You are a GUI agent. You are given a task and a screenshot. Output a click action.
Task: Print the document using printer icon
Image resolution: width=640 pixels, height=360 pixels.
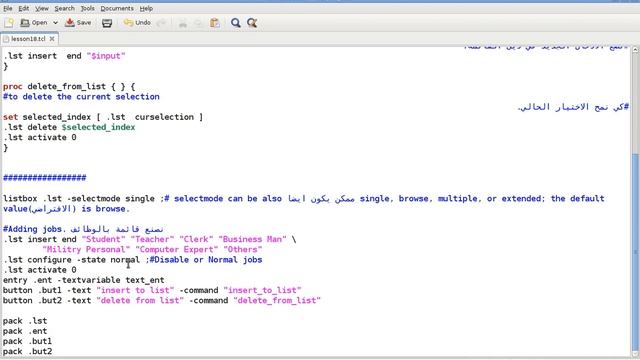click(107, 23)
